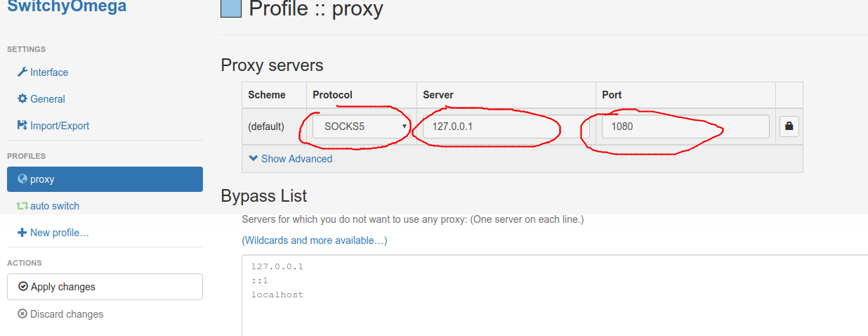Open the Protocol dropdown showing SOCKS5

361,127
